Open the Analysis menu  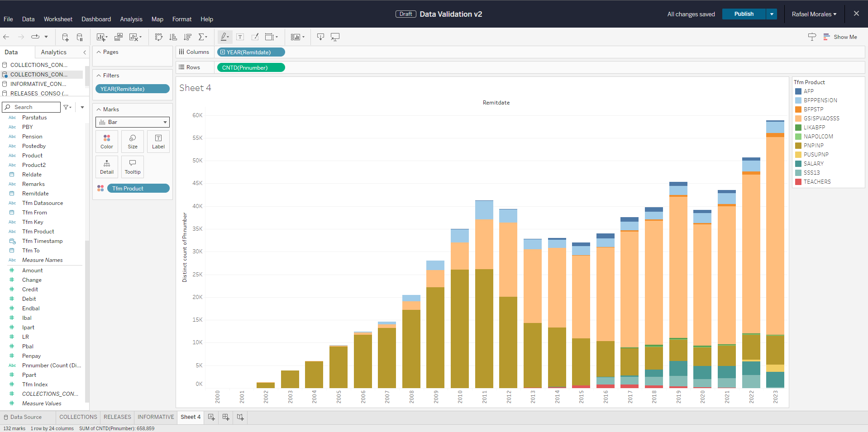[x=131, y=19]
